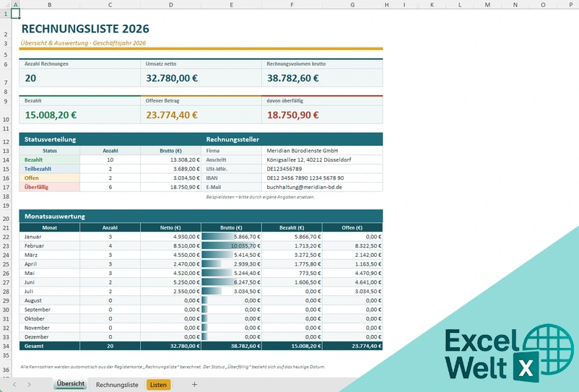Go to next sheet tab arrow
The image size is (579, 392).
click(x=29, y=385)
